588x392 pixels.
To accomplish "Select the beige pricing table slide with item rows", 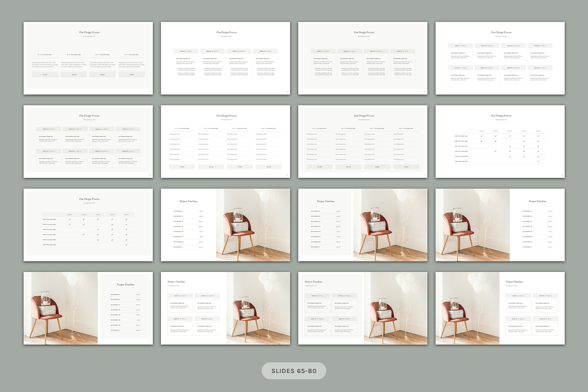I will 363,142.
